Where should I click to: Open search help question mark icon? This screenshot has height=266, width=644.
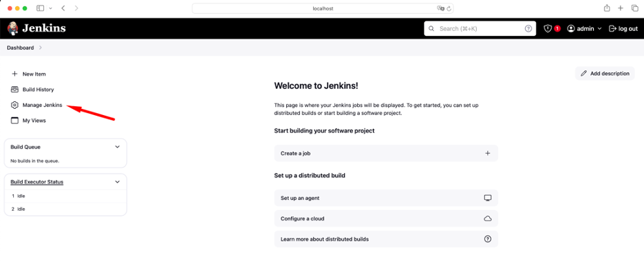tap(528, 29)
